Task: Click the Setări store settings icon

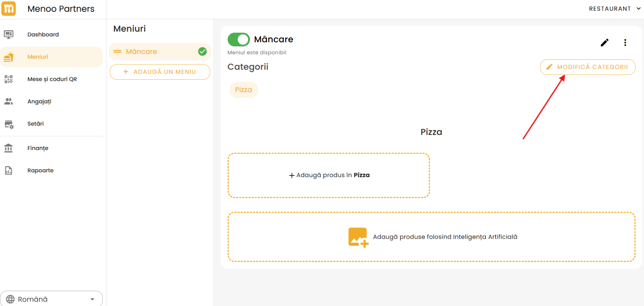Action: pyautogui.click(x=9, y=124)
